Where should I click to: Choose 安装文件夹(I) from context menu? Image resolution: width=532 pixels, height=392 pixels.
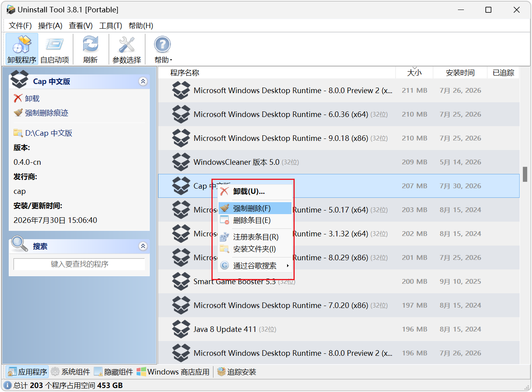255,249
